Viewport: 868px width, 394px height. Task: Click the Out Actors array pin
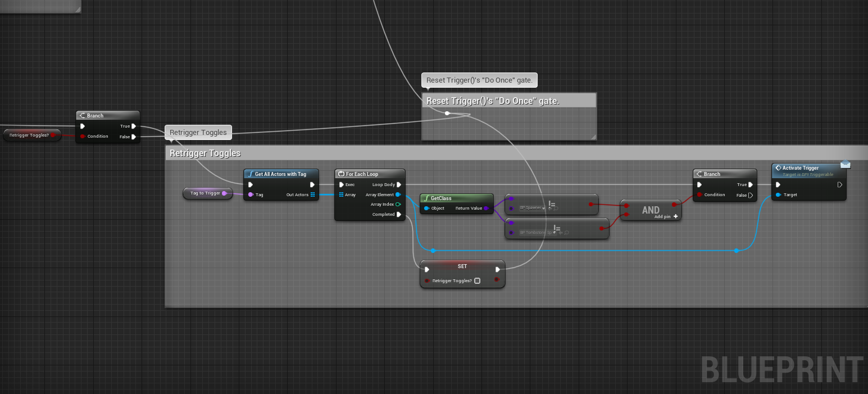tap(312, 194)
